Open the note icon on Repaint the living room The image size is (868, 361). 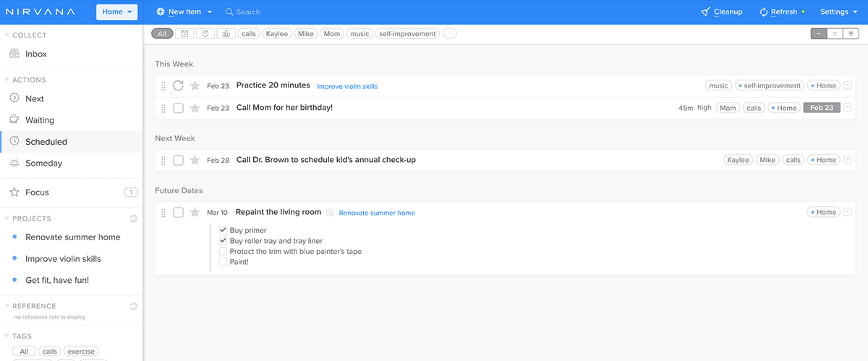click(x=330, y=213)
